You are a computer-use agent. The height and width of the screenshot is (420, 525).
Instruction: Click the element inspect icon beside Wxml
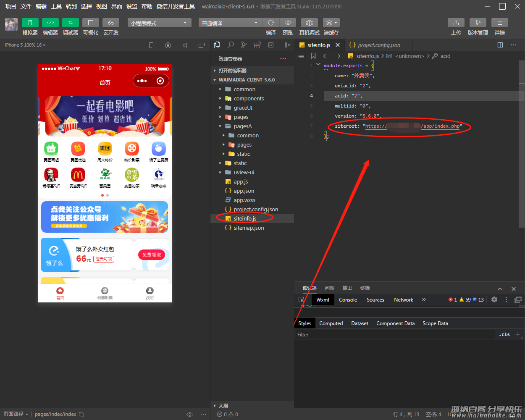point(302,300)
